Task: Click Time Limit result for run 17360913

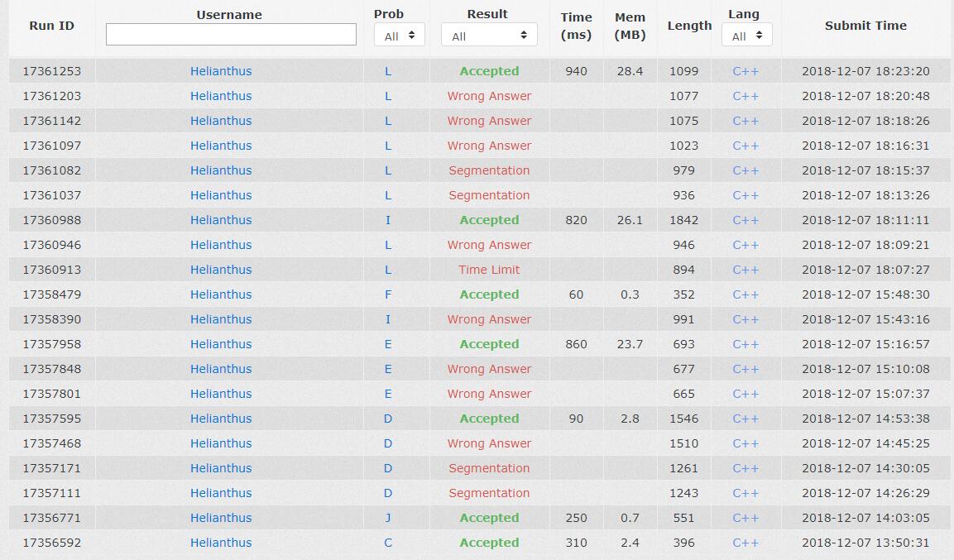Action: coord(489,270)
